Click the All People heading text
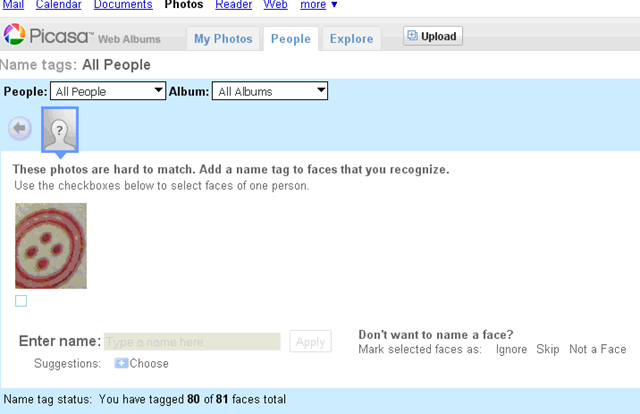The height and width of the screenshot is (414, 640). coord(116,65)
